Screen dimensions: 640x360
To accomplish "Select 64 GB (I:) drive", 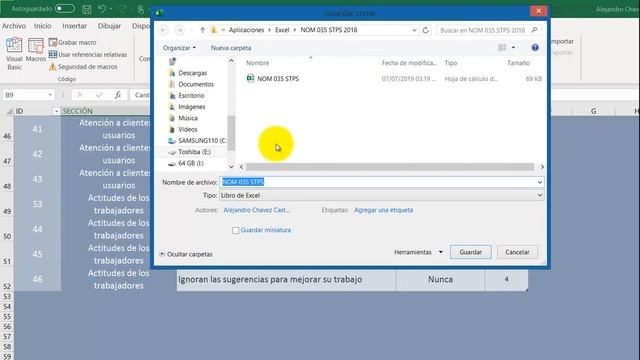I will coord(191,163).
